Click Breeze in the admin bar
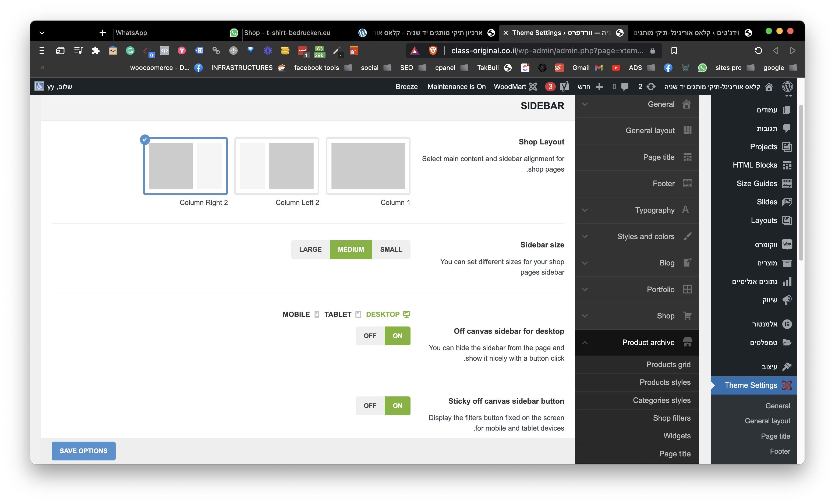835x504 pixels. click(x=406, y=87)
